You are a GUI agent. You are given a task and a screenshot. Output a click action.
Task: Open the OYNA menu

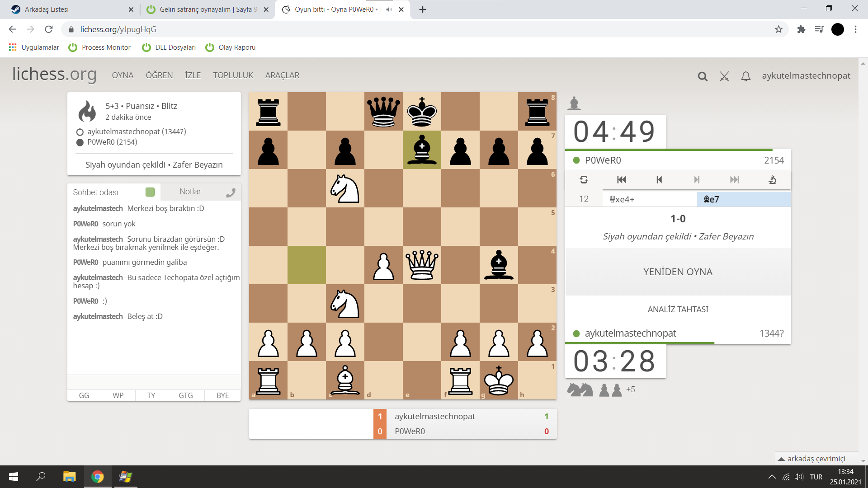tap(123, 75)
